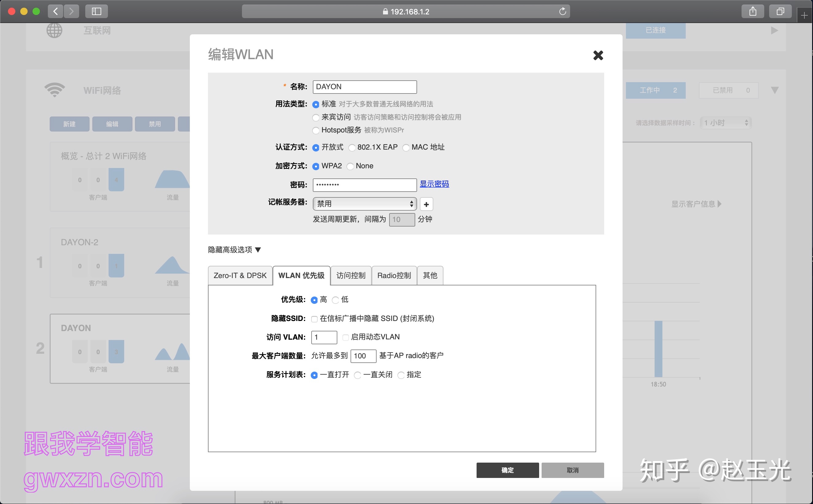Image resolution: width=813 pixels, height=504 pixels.
Task: Click the plus icon next to 记帐服务器
Action: (426, 204)
